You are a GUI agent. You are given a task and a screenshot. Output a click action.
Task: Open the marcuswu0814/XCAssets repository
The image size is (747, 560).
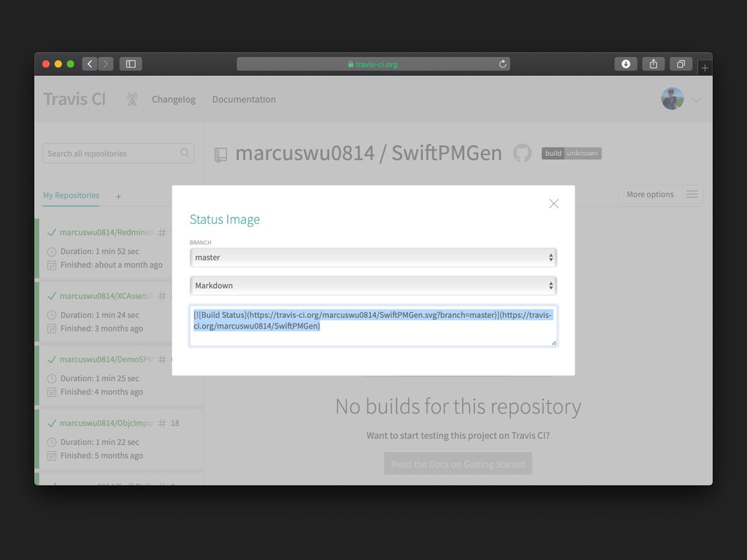tap(106, 296)
